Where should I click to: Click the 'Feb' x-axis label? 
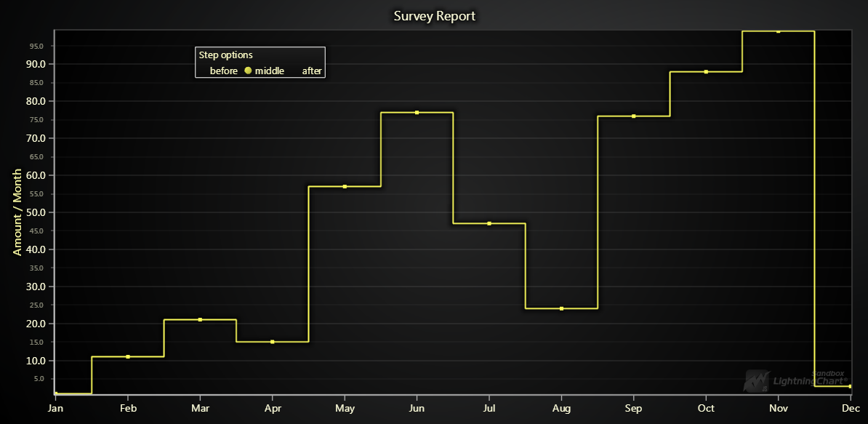pyautogui.click(x=128, y=409)
